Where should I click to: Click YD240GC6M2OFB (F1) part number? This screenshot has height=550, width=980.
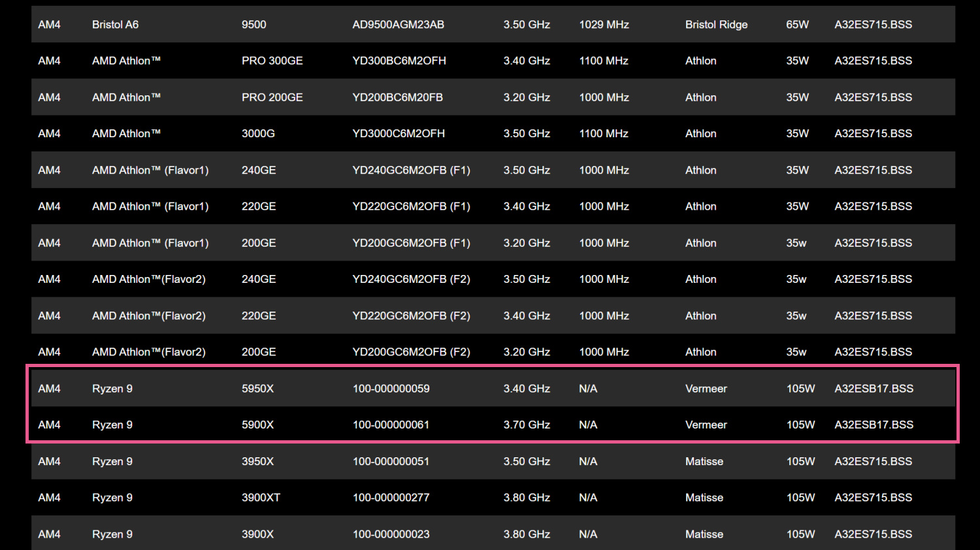pos(411,170)
